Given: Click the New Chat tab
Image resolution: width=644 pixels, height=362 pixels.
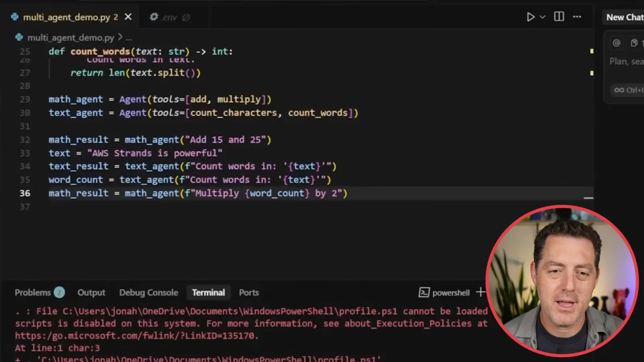Looking at the screenshot, I should pos(625,17).
